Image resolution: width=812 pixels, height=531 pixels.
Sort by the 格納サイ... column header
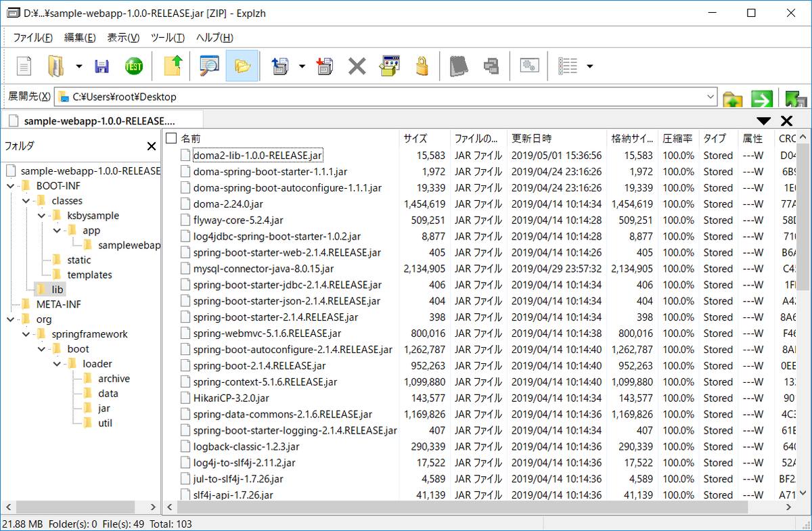tap(633, 138)
